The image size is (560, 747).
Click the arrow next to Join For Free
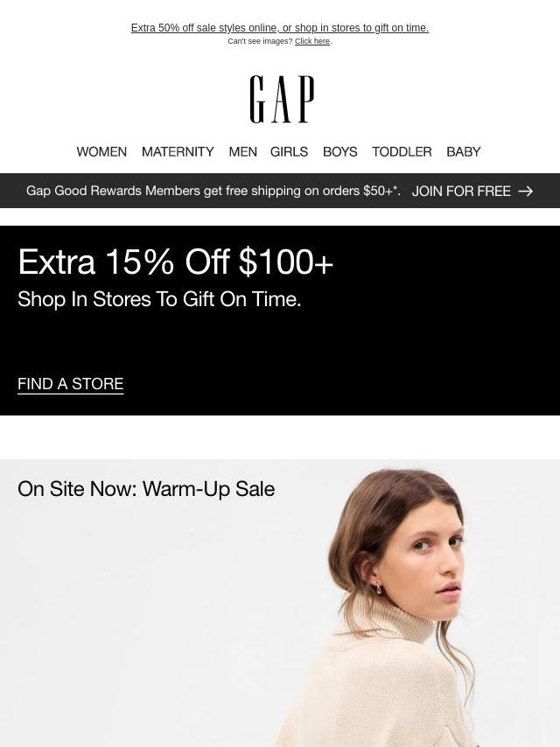coord(525,191)
